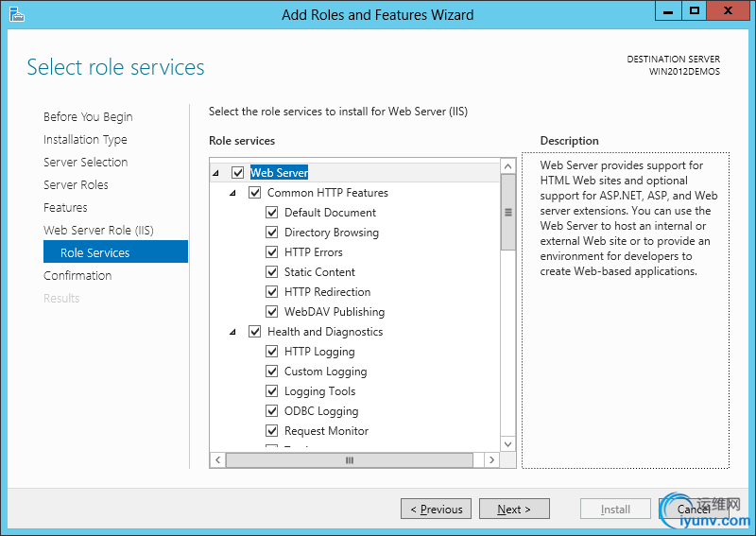Click the wizard icon in the title bar
Screen dimensions: 756x536
click(x=16, y=14)
